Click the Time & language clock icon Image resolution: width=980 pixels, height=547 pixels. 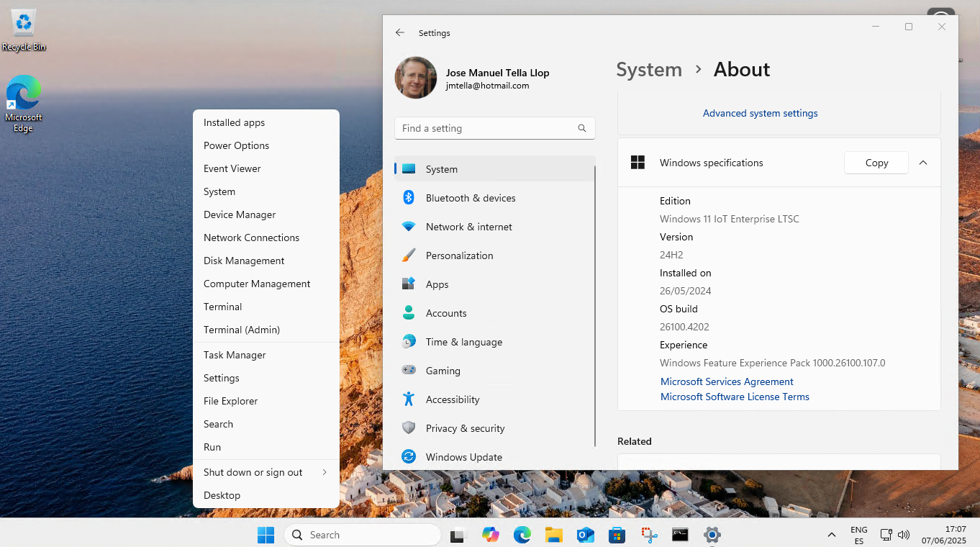coord(408,342)
